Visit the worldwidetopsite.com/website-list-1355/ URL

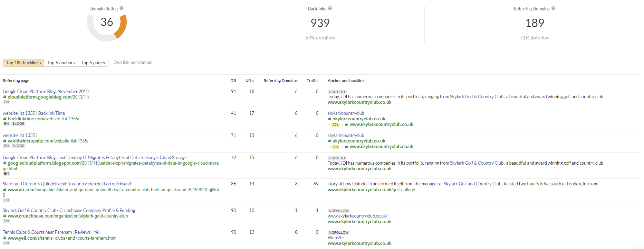coord(48,141)
